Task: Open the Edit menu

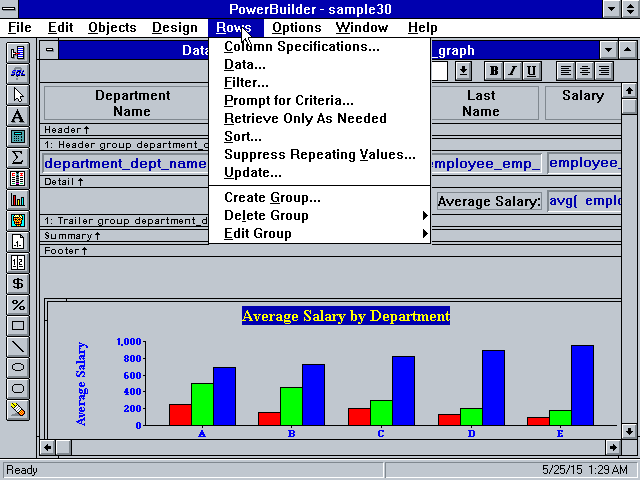Action: click(x=60, y=28)
